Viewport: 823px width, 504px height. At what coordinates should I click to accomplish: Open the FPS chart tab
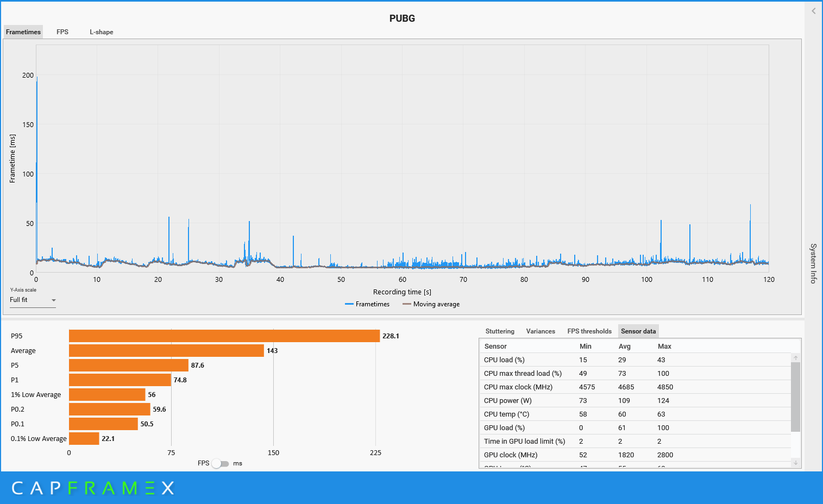point(62,32)
